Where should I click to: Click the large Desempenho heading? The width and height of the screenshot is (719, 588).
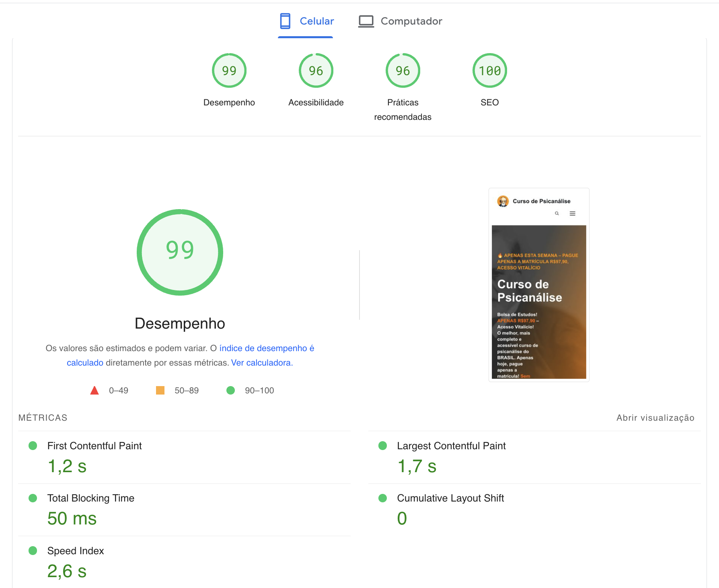[x=180, y=324]
